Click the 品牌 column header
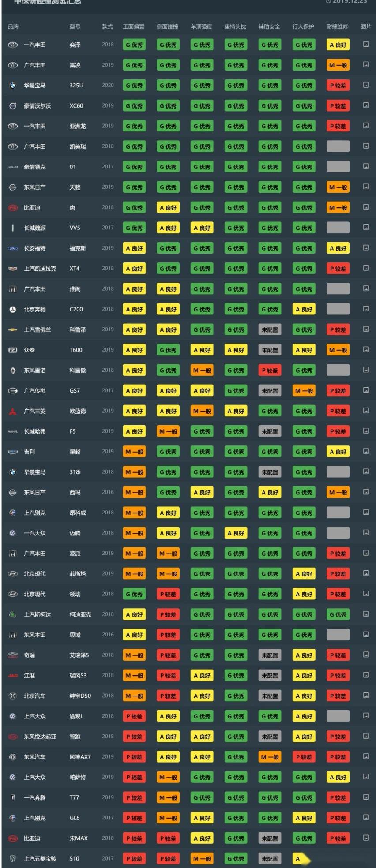This screenshot has width=376, height=868. [13, 26]
